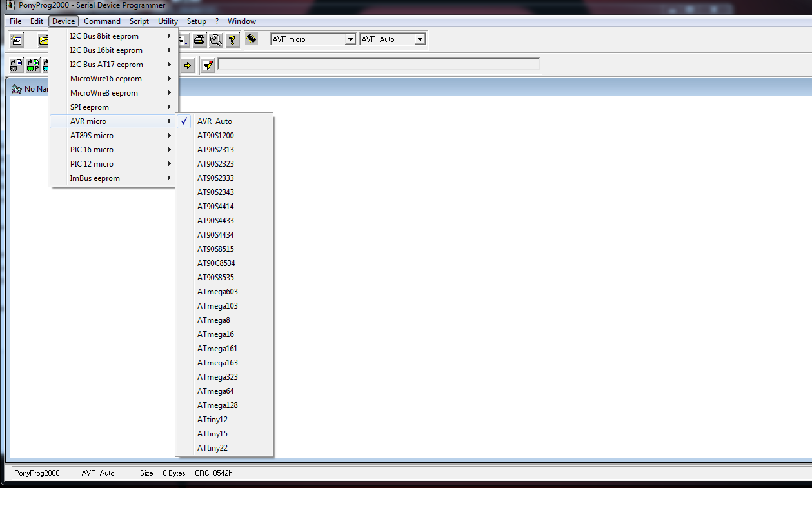Select ATmega128 device
The width and height of the screenshot is (812, 530).
pos(224,405)
